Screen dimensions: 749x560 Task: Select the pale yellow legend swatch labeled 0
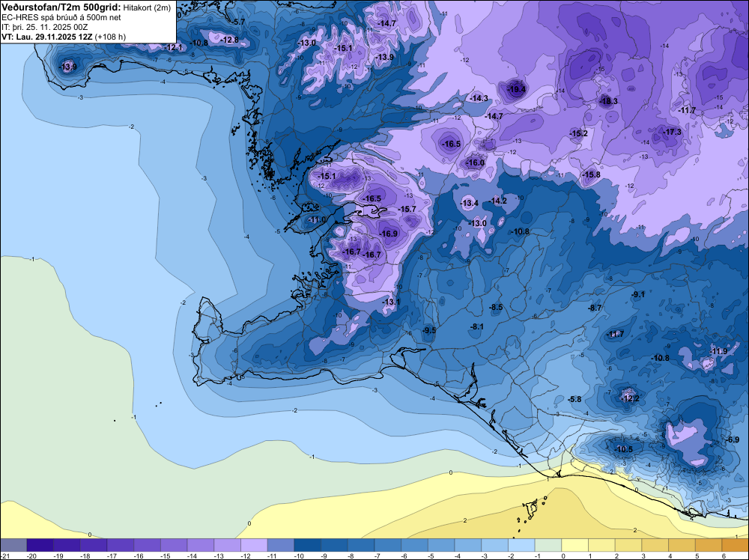(575, 545)
